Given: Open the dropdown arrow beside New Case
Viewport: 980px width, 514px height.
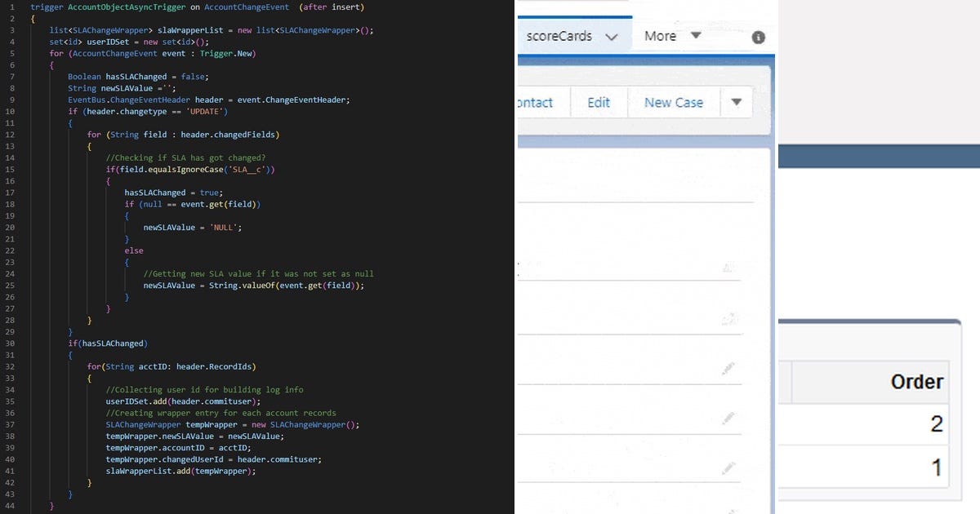Looking at the screenshot, I should point(736,102).
